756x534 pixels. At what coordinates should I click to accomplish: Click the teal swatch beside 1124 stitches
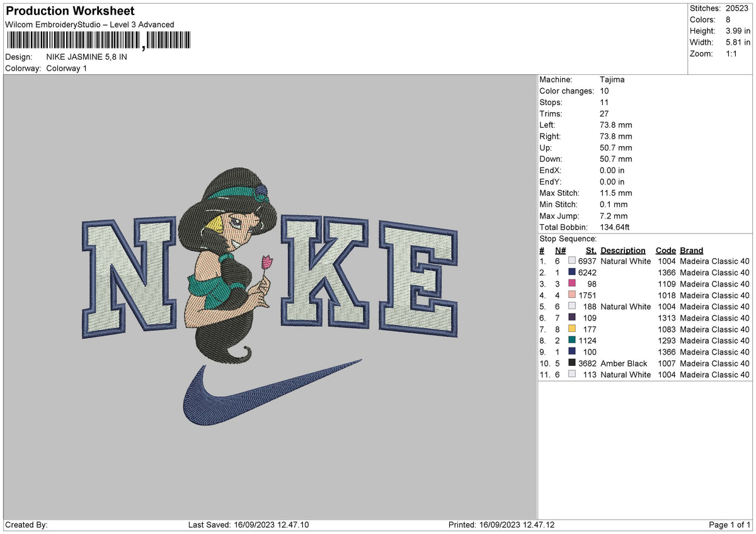pyautogui.click(x=572, y=341)
